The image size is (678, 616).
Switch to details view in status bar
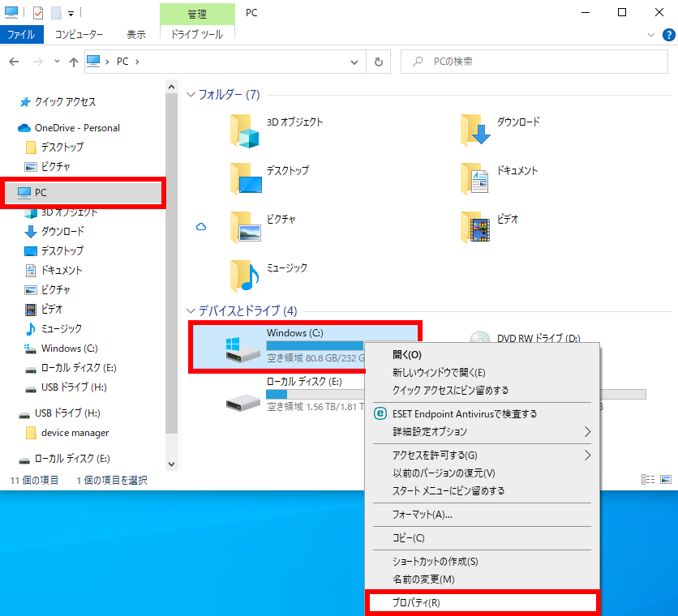pyautogui.click(x=648, y=479)
